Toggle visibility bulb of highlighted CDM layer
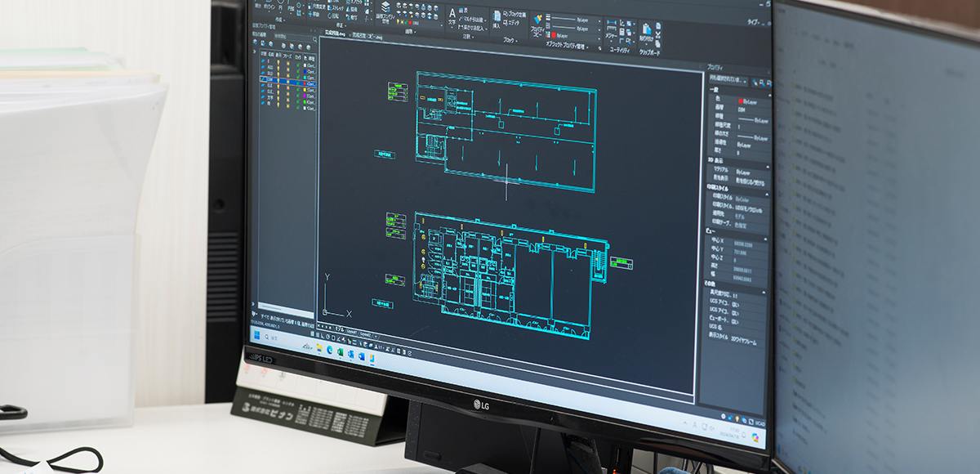The image size is (980, 474). pyautogui.click(x=277, y=82)
